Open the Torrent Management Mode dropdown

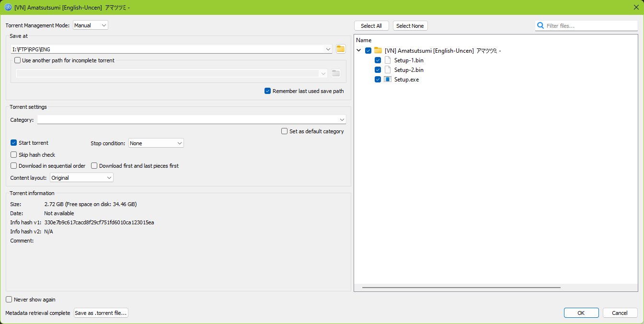click(x=91, y=25)
